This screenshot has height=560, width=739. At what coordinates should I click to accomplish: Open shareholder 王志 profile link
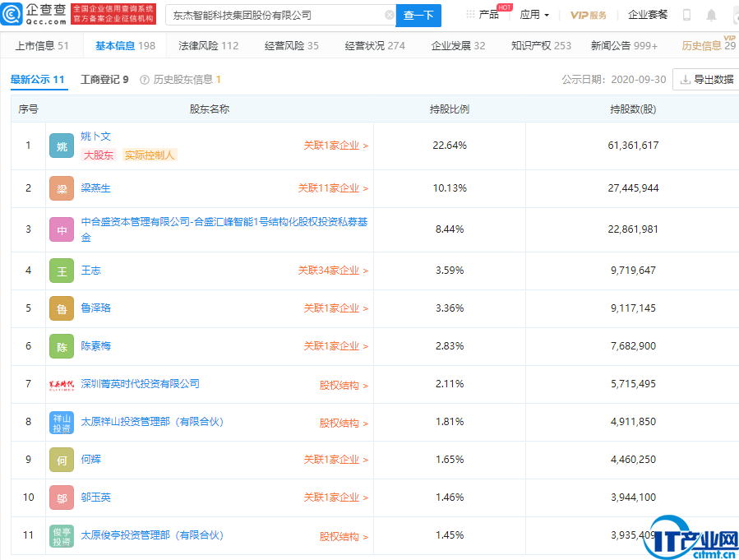[x=91, y=271]
